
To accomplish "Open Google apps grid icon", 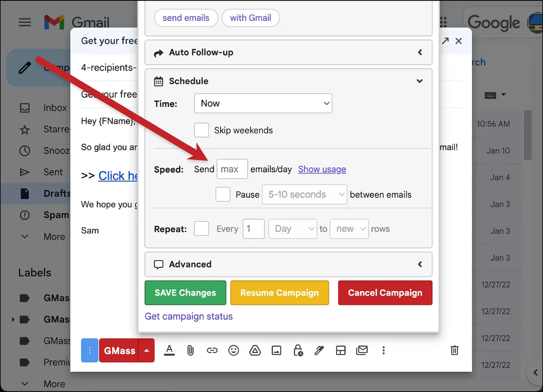I will [443, 22].
